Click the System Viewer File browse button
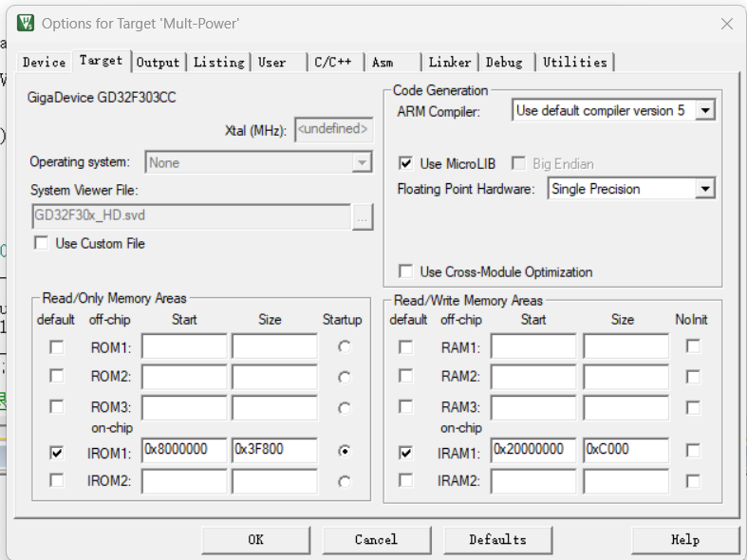747x560 pixels. point(363,217)
